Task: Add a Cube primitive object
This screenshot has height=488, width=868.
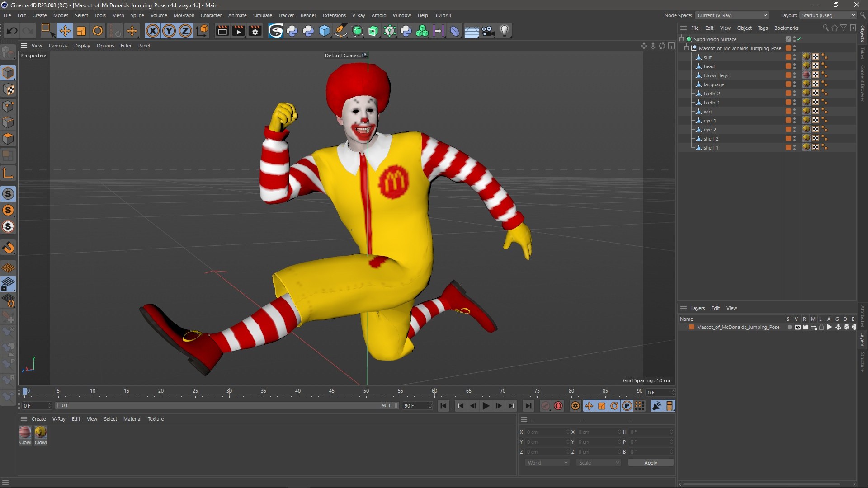Action: coord(325,31)
